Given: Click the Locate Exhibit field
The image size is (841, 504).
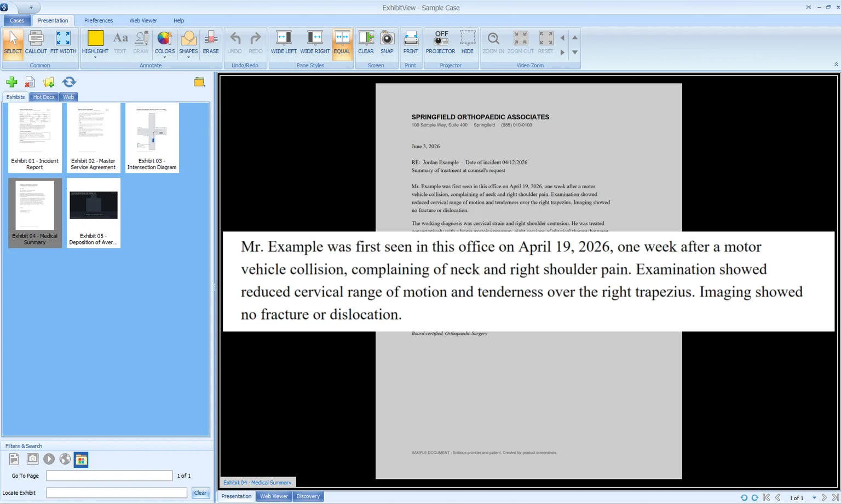Looking at the screenshot, I should [117, 493].
